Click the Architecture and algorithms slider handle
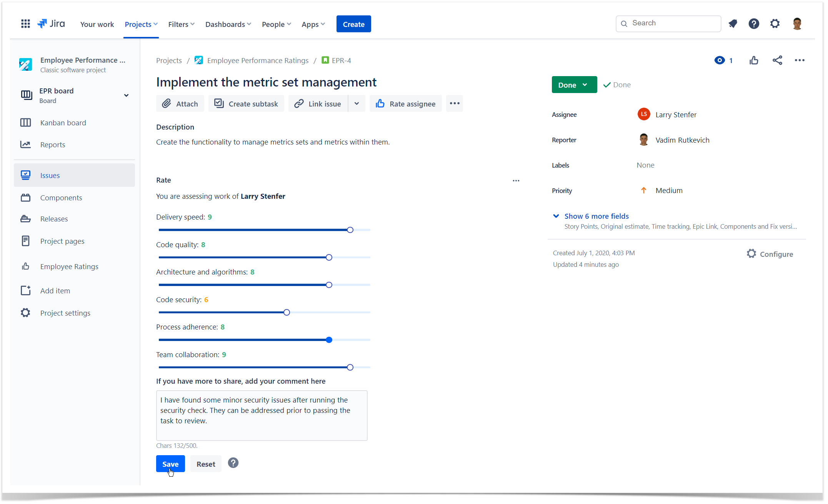Screen dimensions: 828x504 click(x=329, y=285)
